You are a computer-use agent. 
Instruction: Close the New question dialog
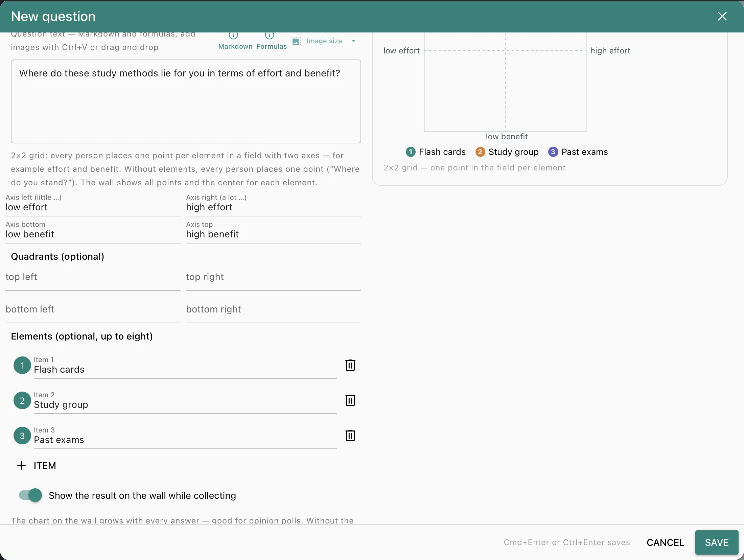click(722, 16)
